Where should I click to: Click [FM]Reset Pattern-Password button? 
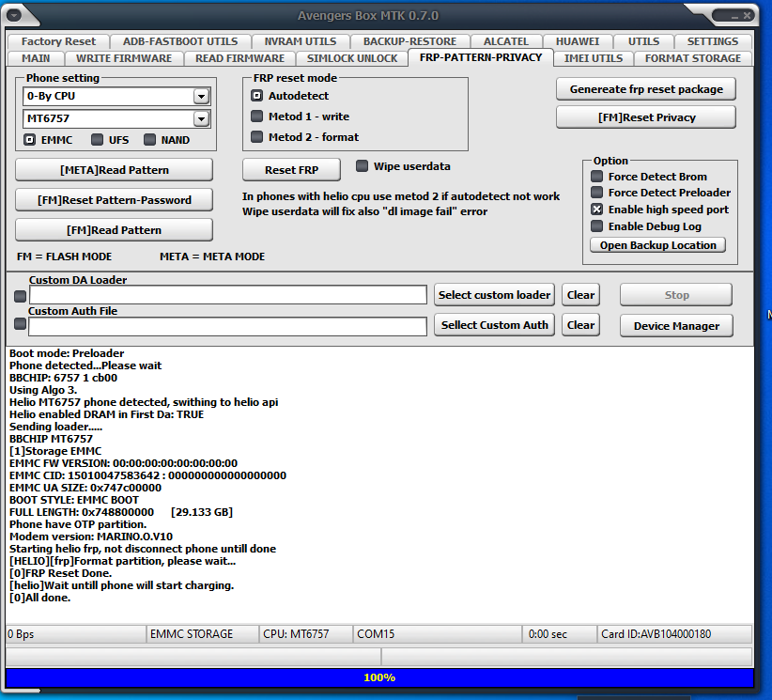(x=115, y=200)
